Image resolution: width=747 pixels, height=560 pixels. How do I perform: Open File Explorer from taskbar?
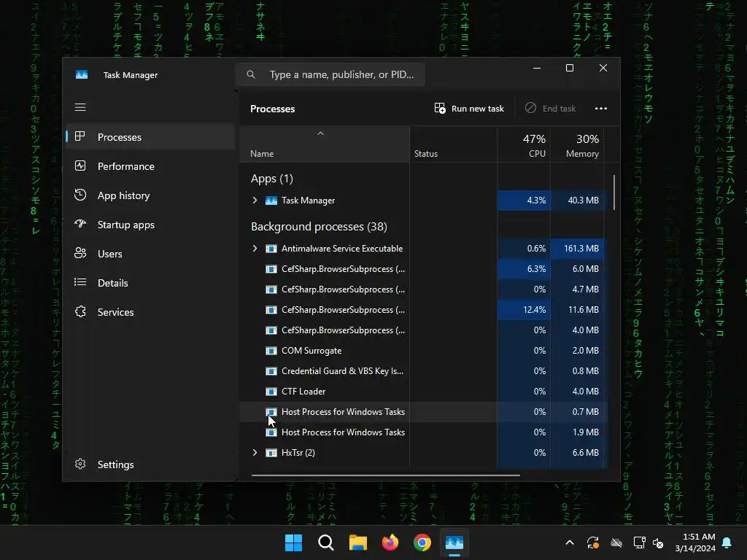click(357, 542)
